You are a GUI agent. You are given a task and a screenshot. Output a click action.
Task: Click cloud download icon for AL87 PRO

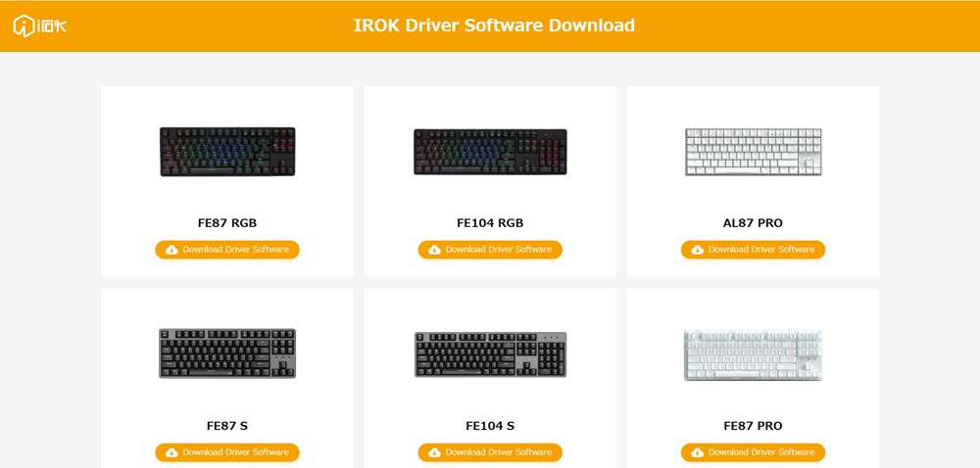point(698,250)
